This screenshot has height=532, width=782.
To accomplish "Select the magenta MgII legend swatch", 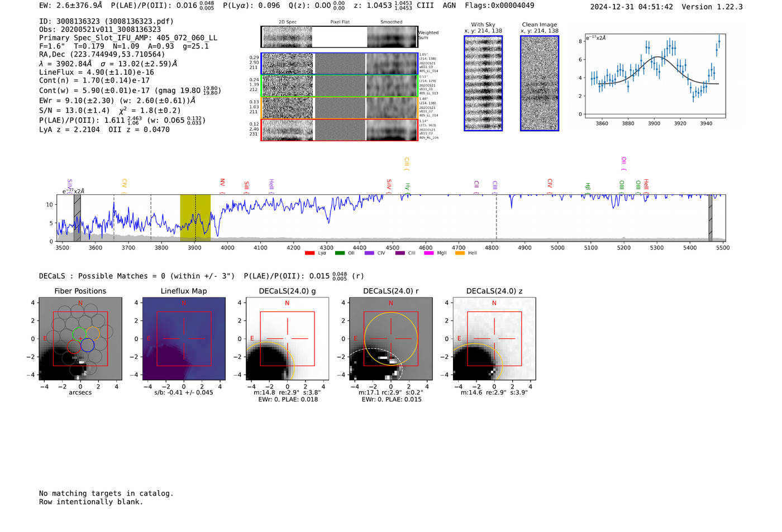I will tap(430, 253).
